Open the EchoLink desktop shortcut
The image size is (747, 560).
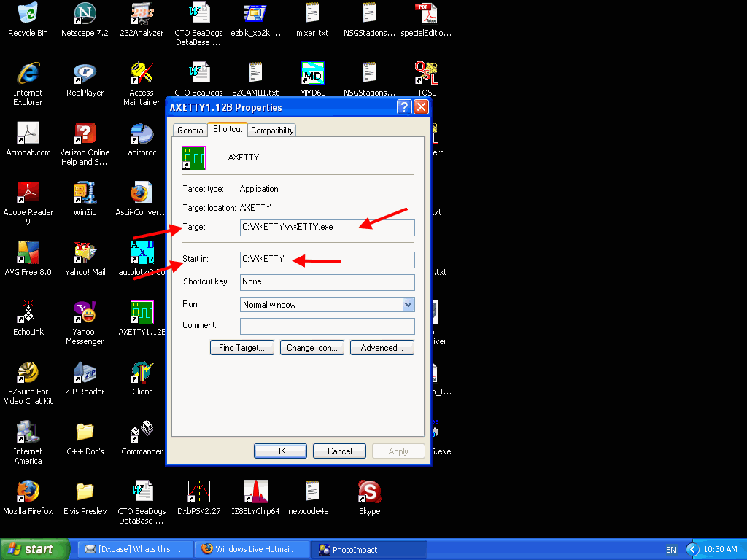(x=28, y=313)
